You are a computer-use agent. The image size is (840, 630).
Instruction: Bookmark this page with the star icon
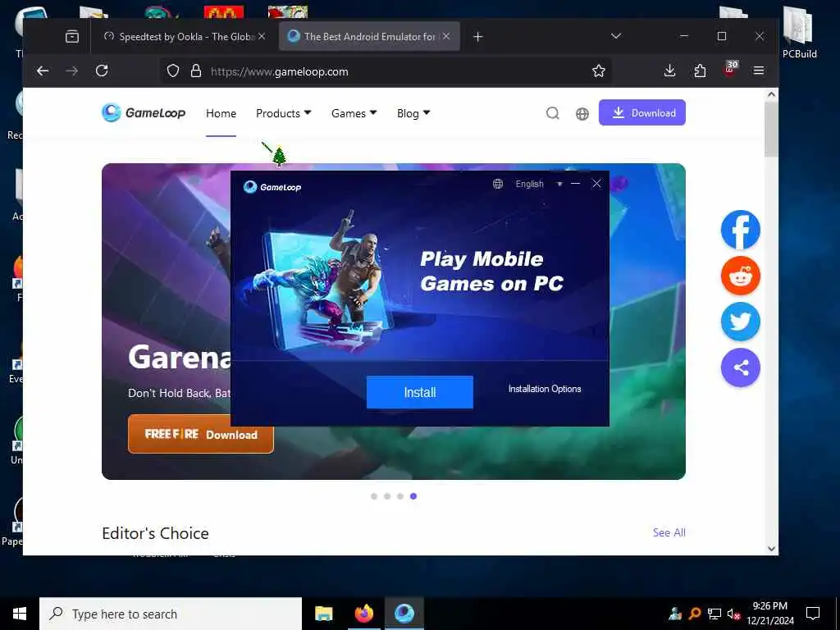(598, 71)
